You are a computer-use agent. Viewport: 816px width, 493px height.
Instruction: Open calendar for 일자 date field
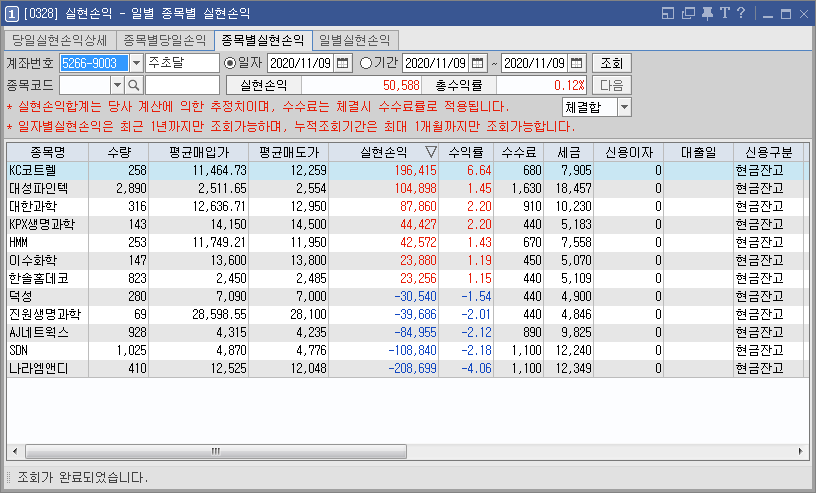tap(342, 64)
